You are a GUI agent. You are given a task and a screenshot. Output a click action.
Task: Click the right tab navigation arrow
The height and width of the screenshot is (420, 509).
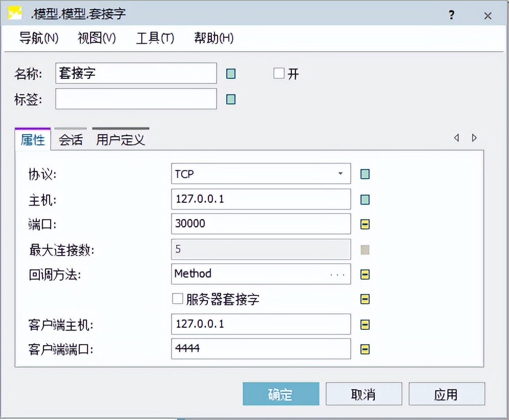(x=474, y=138)
